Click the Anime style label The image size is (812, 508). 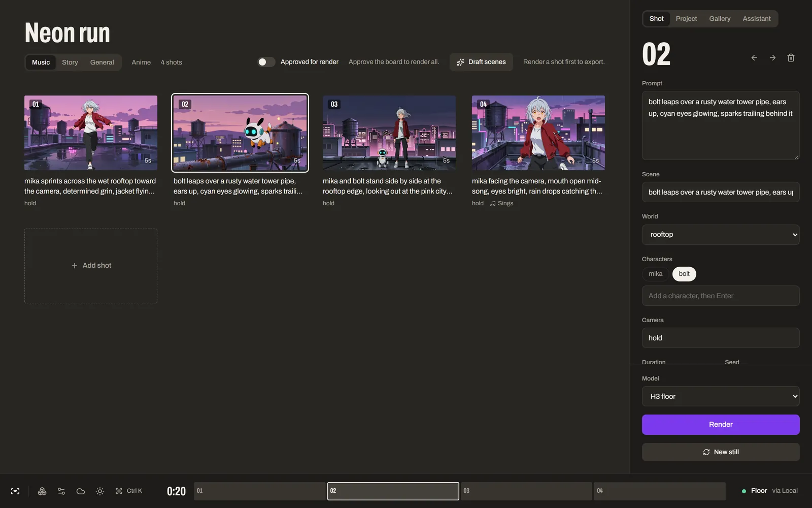tap(141, 62)
